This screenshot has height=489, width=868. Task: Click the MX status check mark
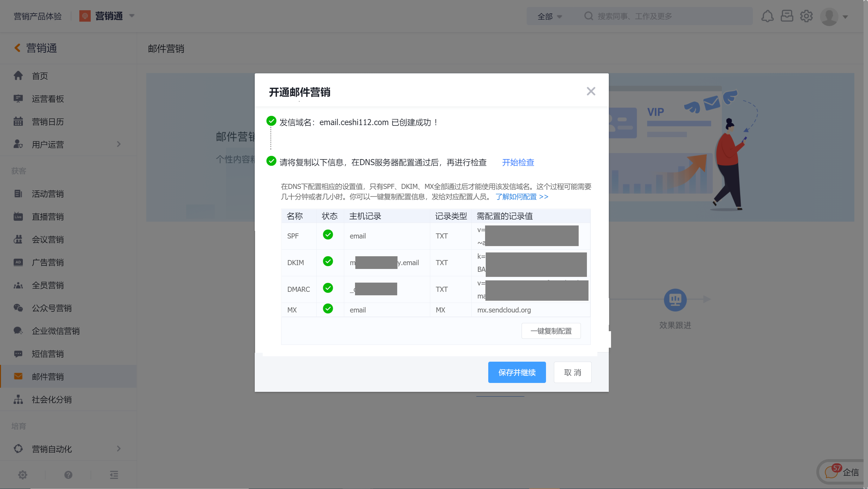point(328,309)
